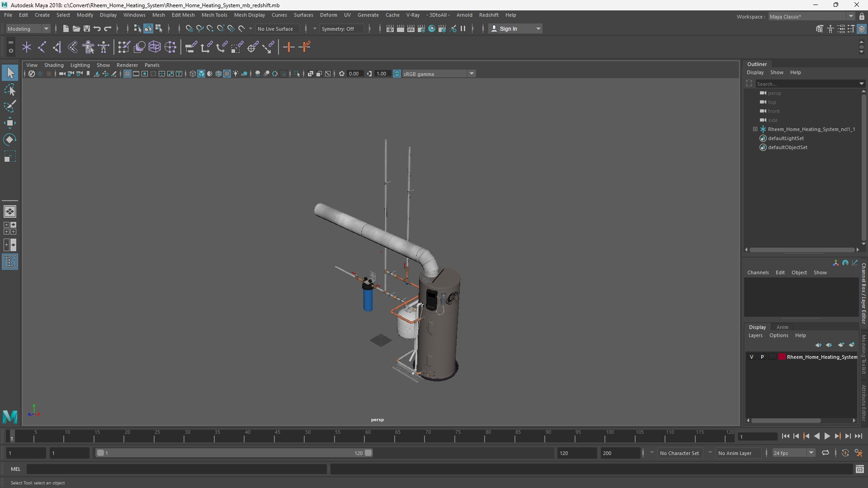Click the Save Scene icon
868x488 pixels.
point(86,29)
